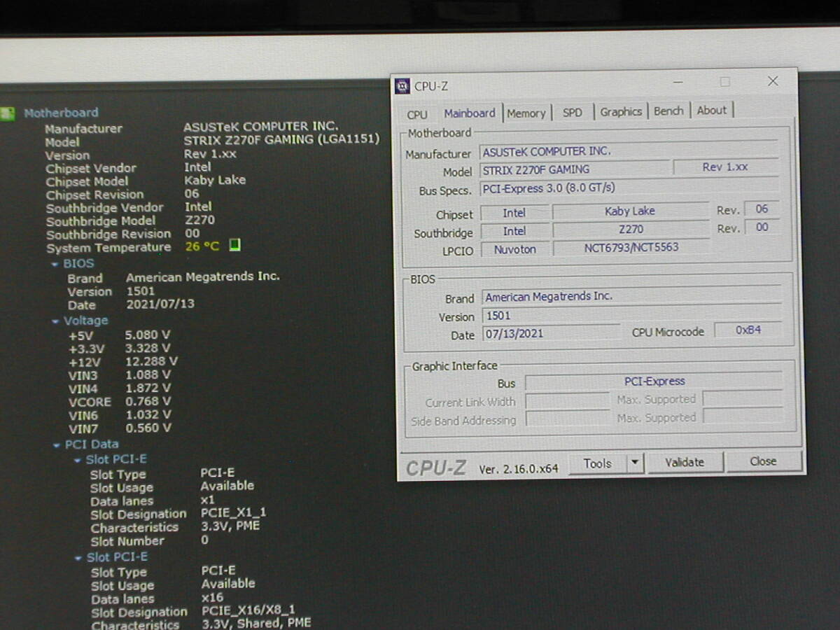
Task: Click the Motherboard heading in Speccy
Action: coord(61,113)
